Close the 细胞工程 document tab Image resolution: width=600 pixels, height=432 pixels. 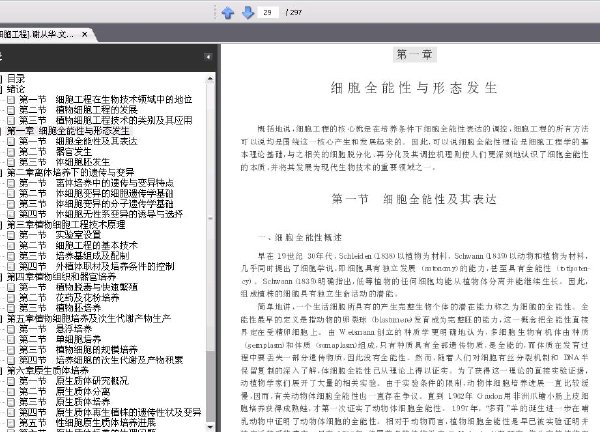click(85, 34)
